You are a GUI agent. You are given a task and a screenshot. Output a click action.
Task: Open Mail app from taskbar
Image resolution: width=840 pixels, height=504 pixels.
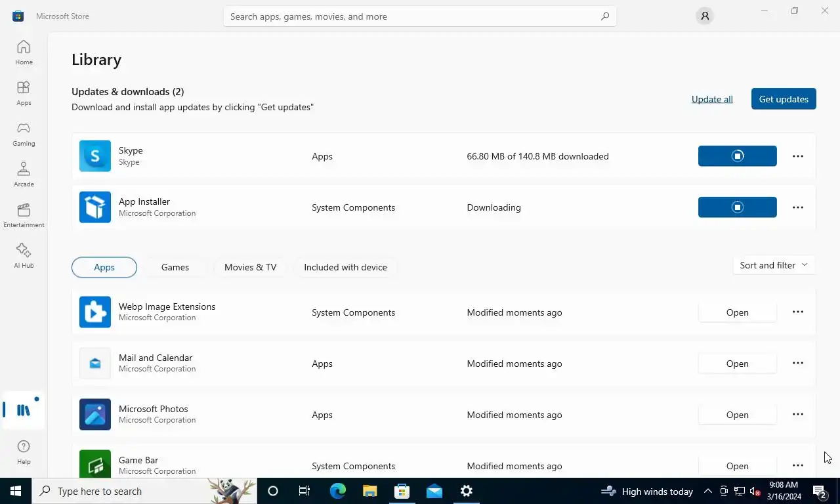click(434, 491)
